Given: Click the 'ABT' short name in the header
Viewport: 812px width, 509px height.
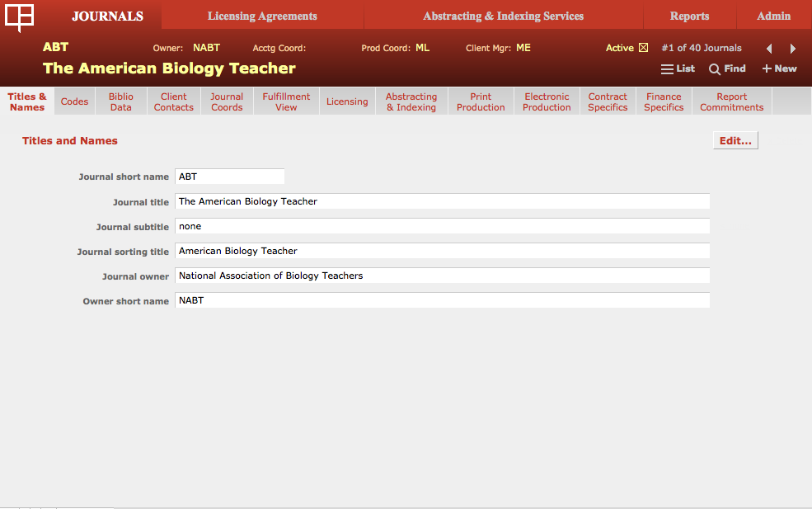Looking at the screenshot, I should [56, 47].
